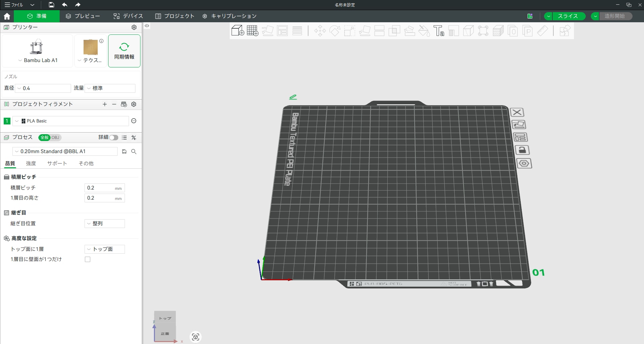Click the plate settings eye-shaped icon
This screenshot has width=644, height=344.
(x=524, y=164)
